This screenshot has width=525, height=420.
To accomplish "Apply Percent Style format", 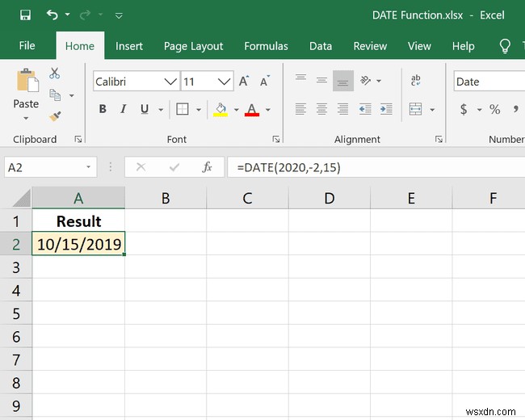I will (494, 109).
